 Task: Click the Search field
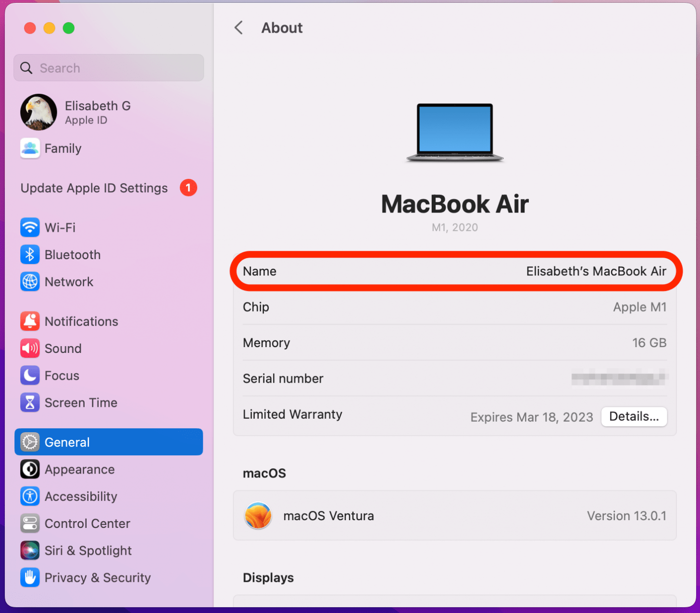pyautogui.click(x=109, y=68)
